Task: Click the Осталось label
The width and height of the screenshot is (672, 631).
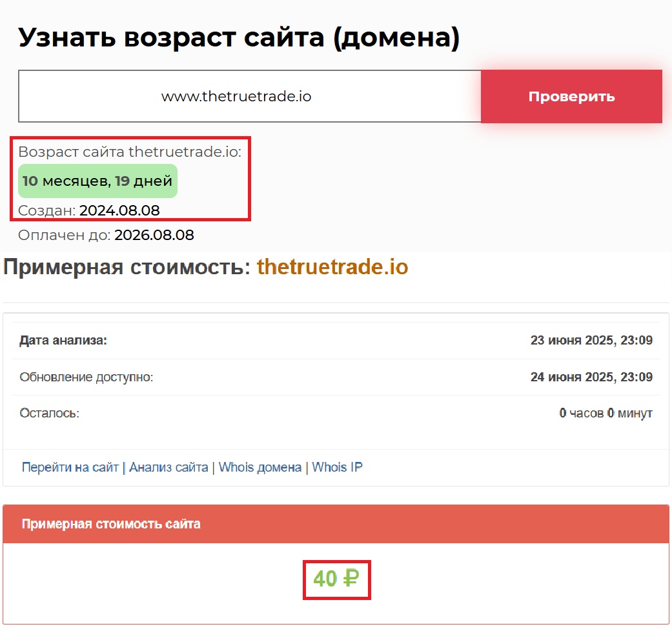Action: [x=49, y=413]
